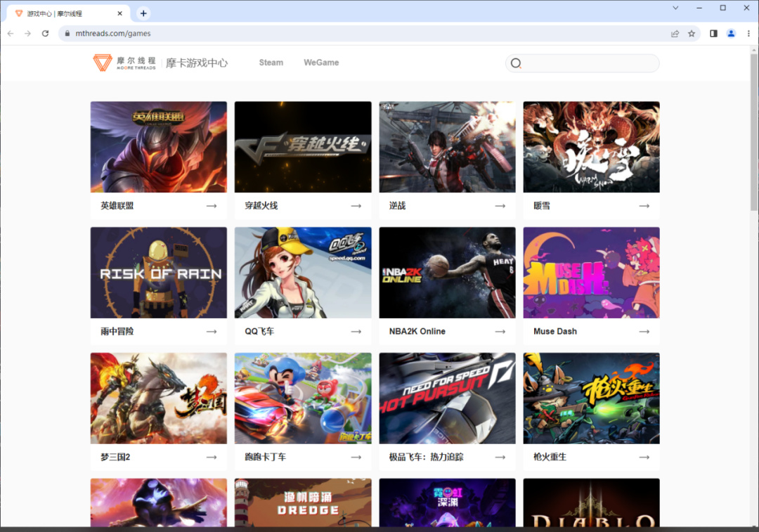Open the browser profile icon

(x=731, y=34)
